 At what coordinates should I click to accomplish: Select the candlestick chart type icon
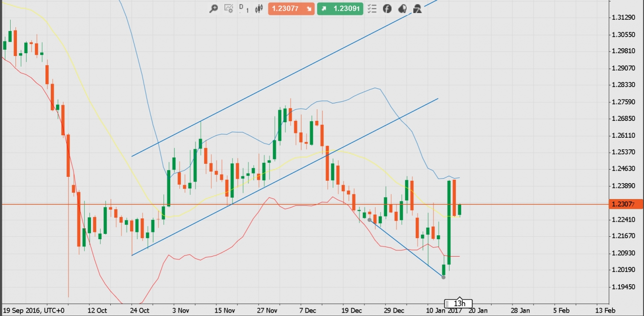pyautogui.click(x=259, y=9)
